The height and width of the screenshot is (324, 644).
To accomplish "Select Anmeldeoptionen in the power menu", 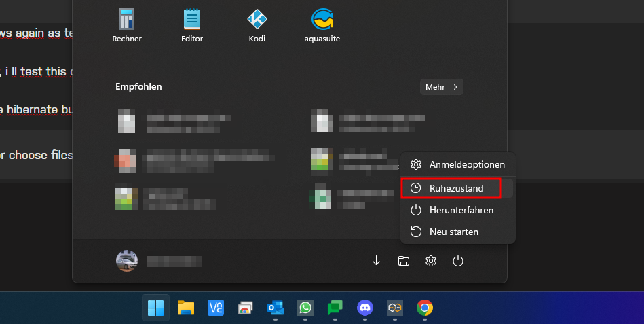I will [x=457, y=164].
